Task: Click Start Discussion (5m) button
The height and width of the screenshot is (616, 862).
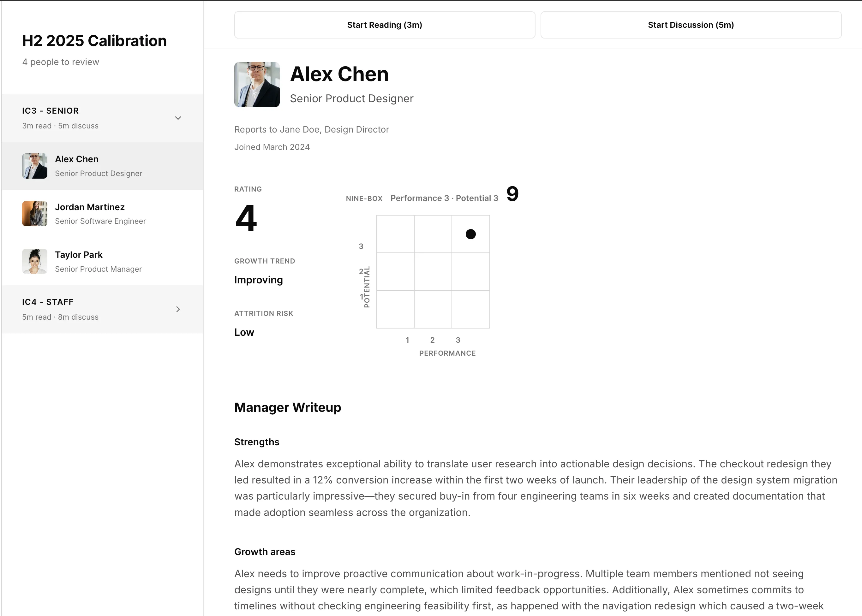Action: pos(691,25)
